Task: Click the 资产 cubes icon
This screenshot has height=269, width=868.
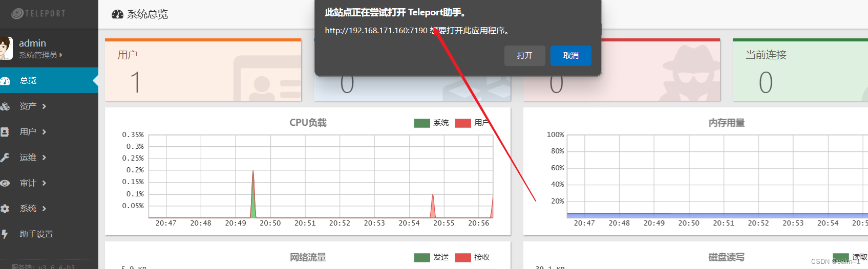Action: tap(5, 106)
